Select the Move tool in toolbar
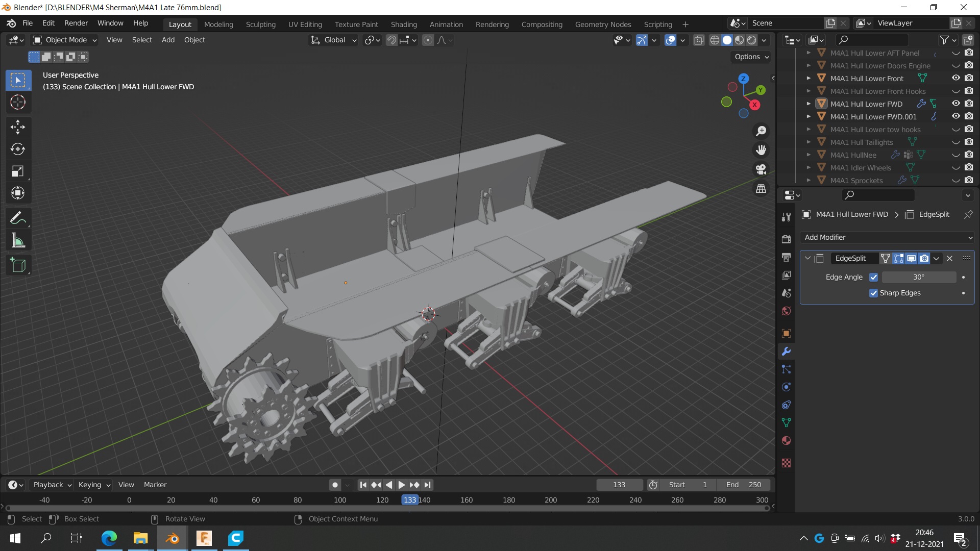This screenshot has height=551, width=980. point(18,127)
